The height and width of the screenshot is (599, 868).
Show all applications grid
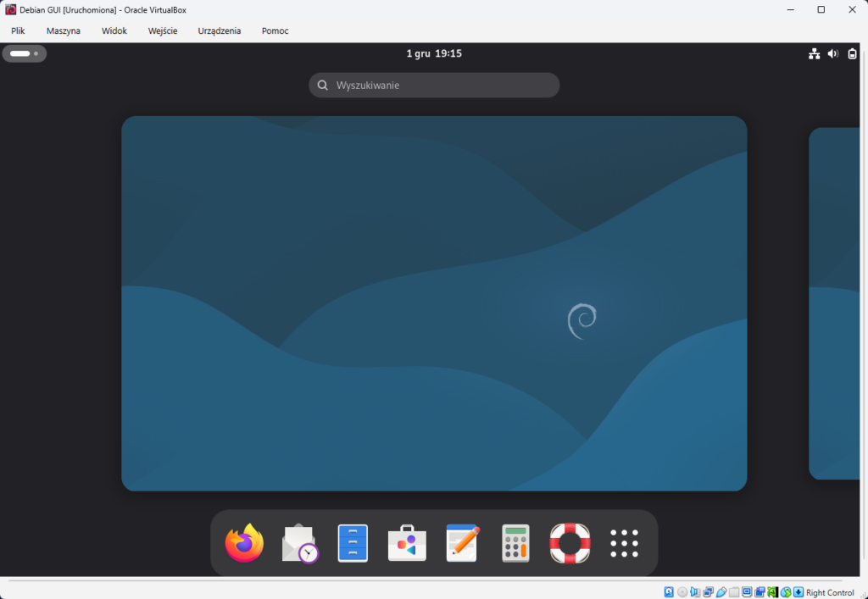pos(624,543)
